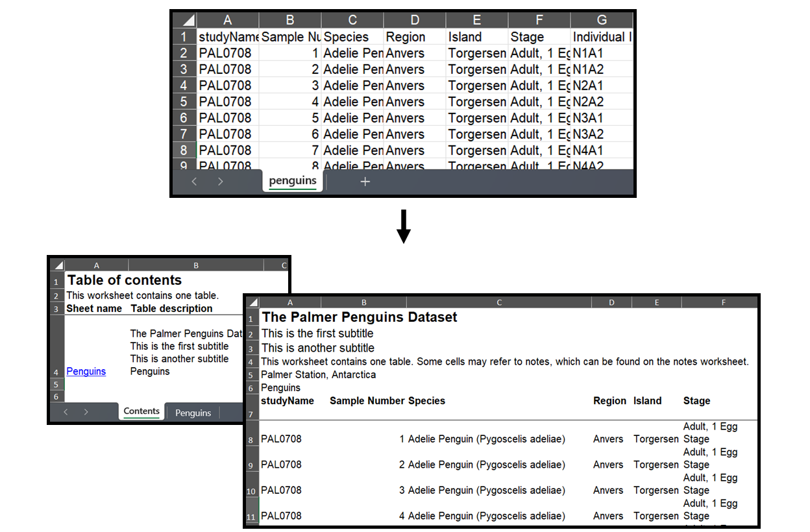
Task: Switch to the Contents sheet tab
Action: (x=141, y=411)
